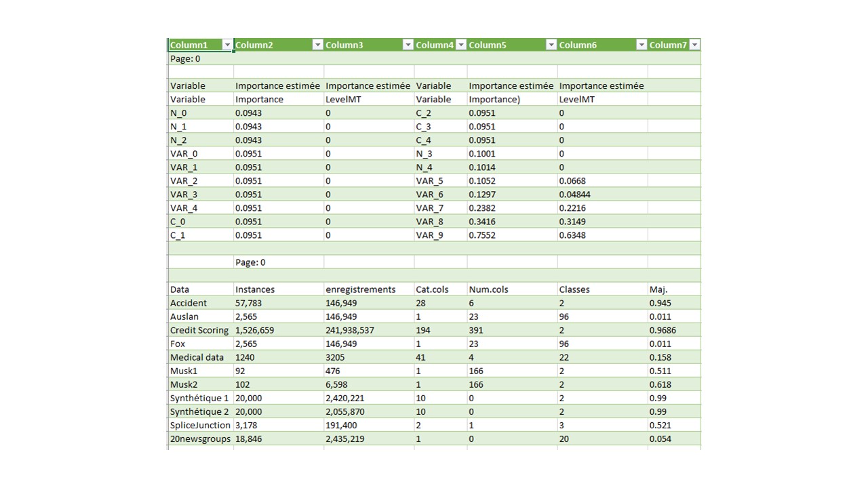
Task: Select the 20newsgroups row label
Action: (200, 439)
